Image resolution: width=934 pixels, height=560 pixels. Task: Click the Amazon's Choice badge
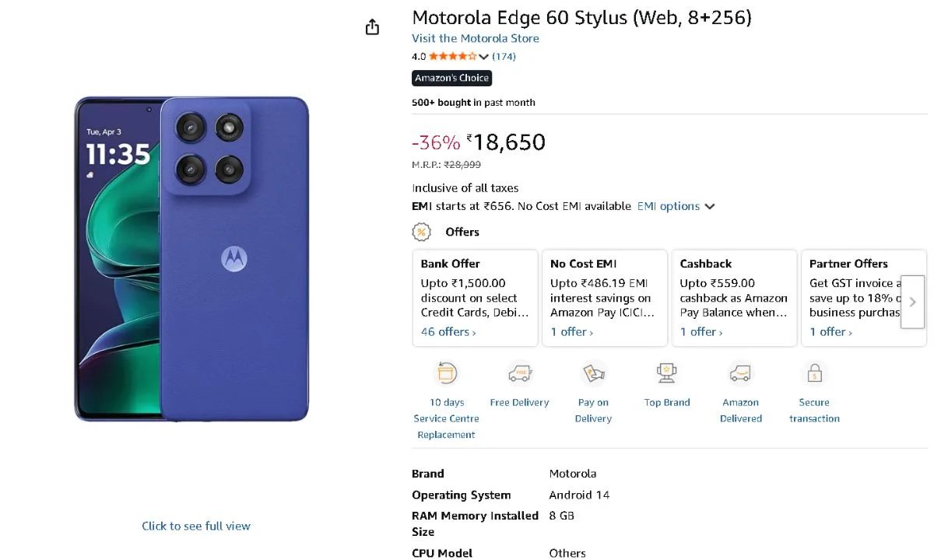451,78
